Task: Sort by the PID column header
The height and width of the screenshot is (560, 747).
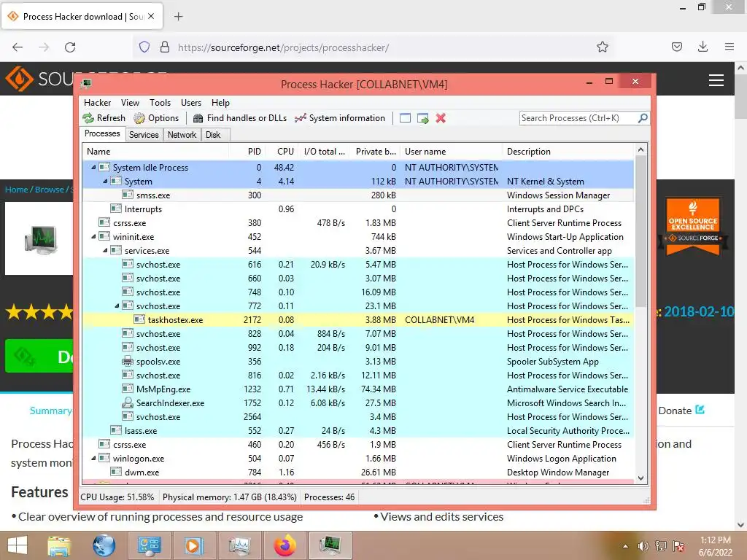Action: point(247,152)
